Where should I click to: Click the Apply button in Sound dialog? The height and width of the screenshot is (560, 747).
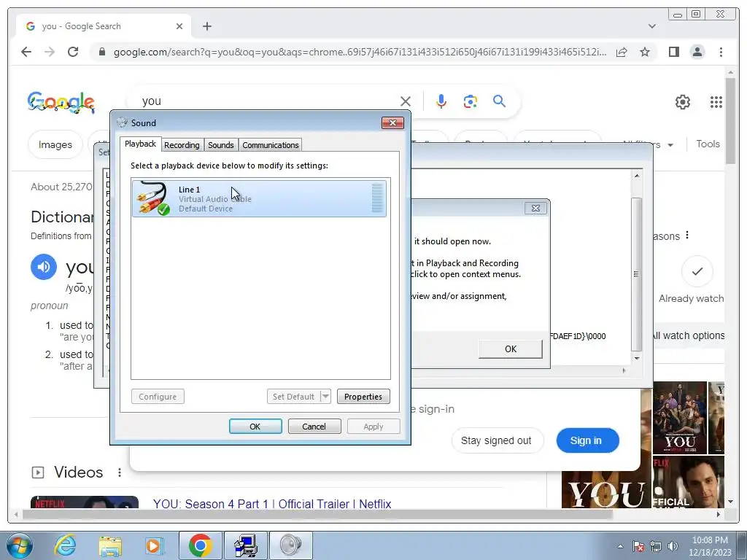click(x=373, y=426)
